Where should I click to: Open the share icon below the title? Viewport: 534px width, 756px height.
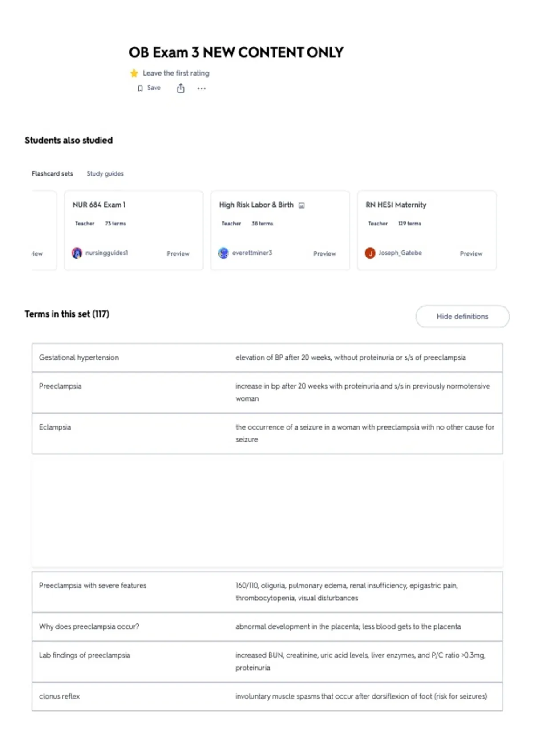pyautogui.click(x=181, y=88)
